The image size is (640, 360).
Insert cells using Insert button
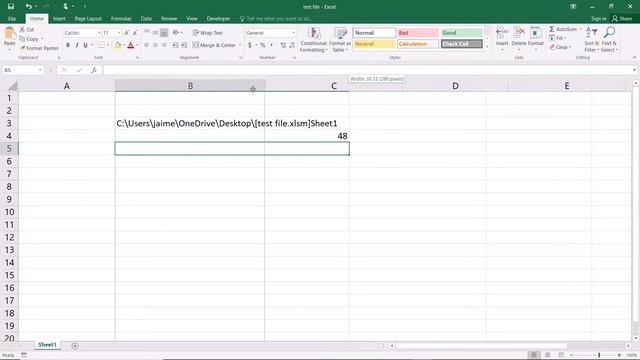click(502, 39)
